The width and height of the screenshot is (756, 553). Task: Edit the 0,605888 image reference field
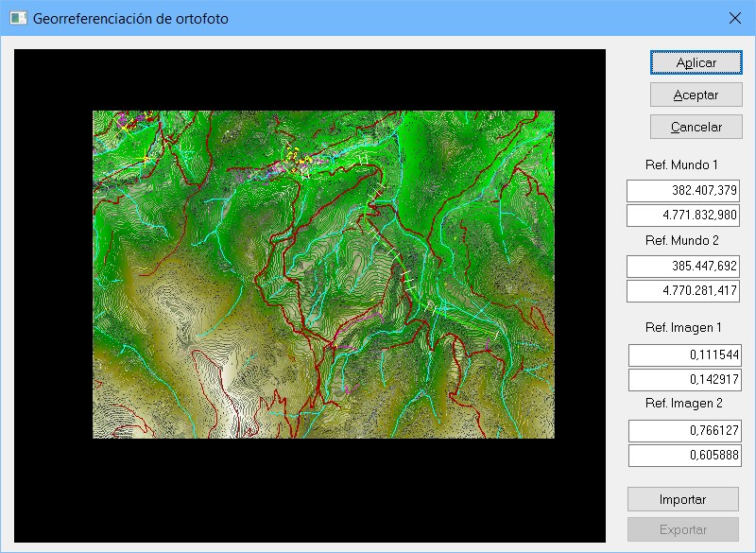point(685,456)
